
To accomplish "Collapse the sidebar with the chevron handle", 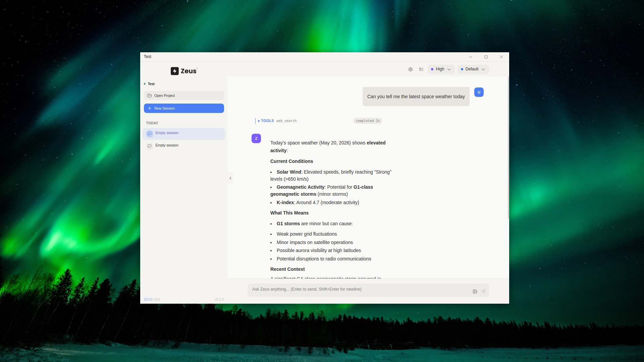I will [x=230, y=178].
